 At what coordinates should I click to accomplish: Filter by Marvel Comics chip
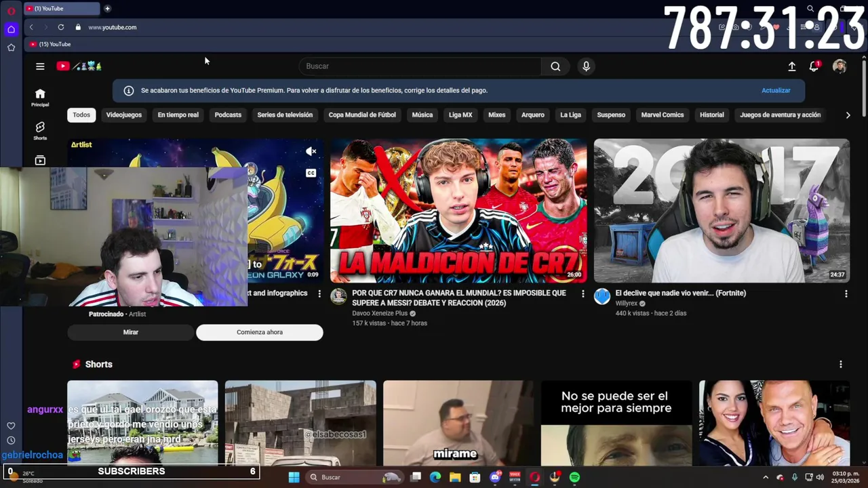pyautogui.click(x=663, y=115)
